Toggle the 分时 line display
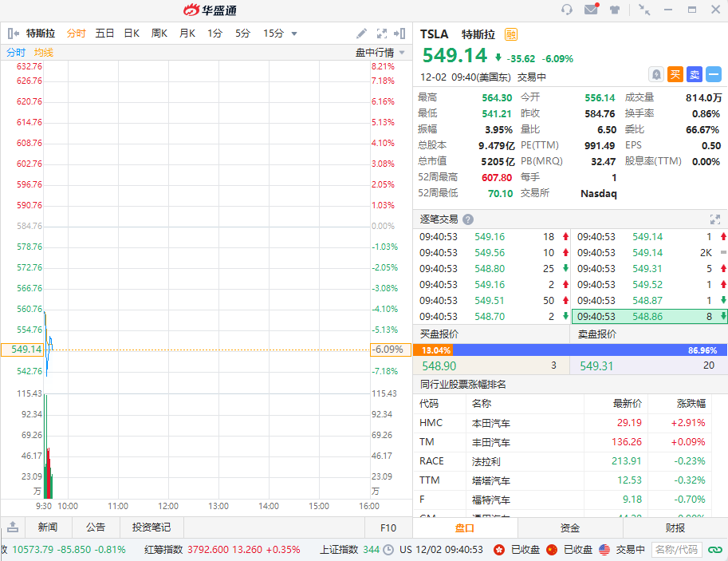 [16, 53]
